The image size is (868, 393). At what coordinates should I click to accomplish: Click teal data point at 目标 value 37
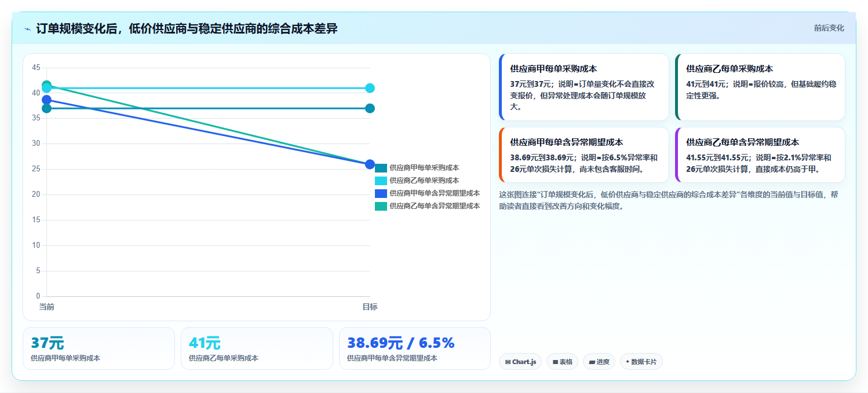click(370, 108)
